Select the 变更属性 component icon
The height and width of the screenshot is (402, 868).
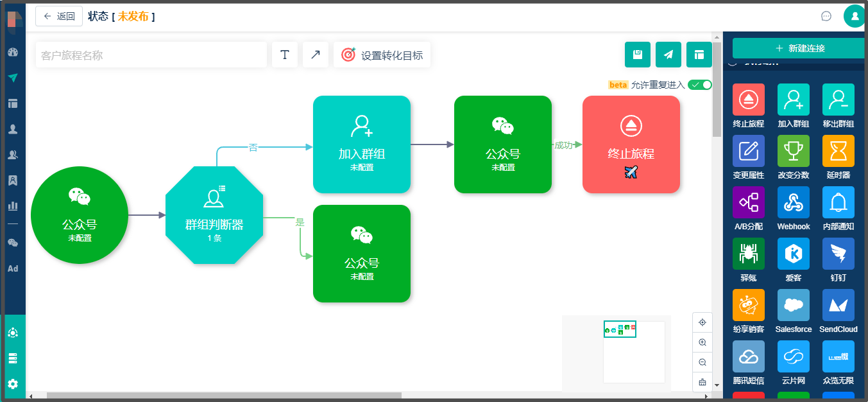[x=749, y=151]
